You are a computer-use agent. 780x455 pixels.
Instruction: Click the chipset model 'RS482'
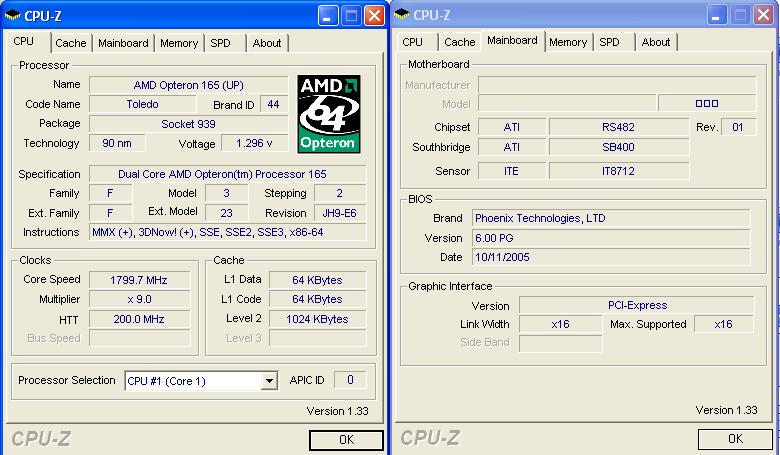pyautogui.click(x=618, y=127)
